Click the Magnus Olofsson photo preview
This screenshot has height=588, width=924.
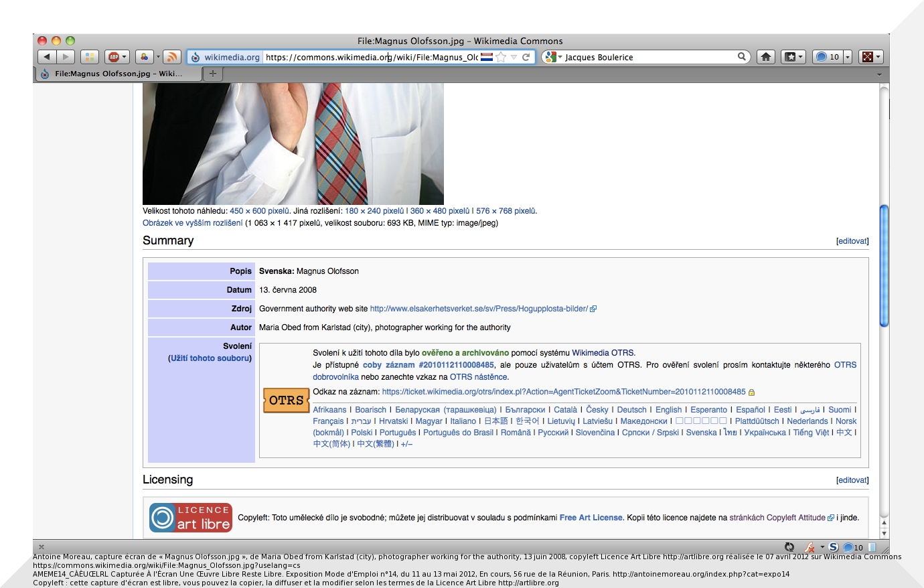(x=293, y=143)
